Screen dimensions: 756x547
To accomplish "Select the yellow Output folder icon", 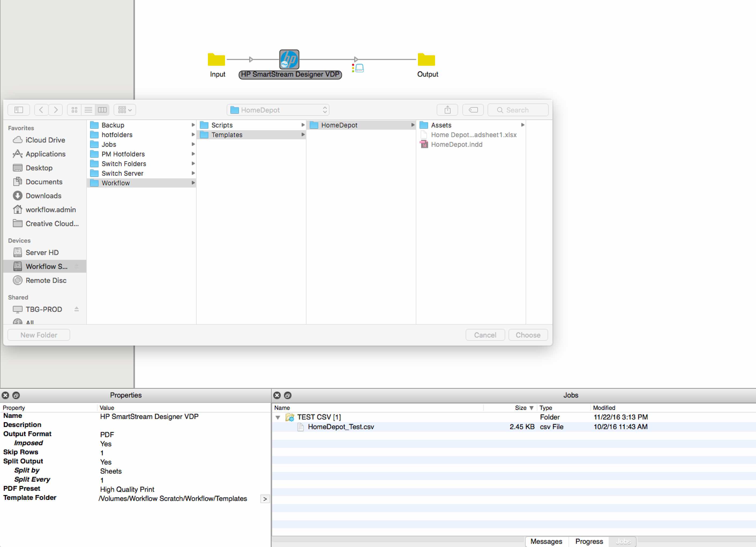I will (426, 59).
